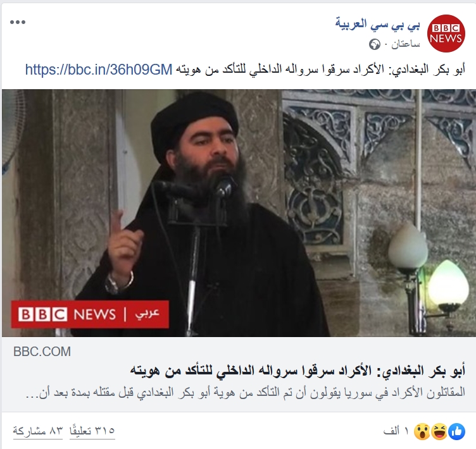Click the globe public audience icon
The image size is (476, 449).
click(375, 44)
